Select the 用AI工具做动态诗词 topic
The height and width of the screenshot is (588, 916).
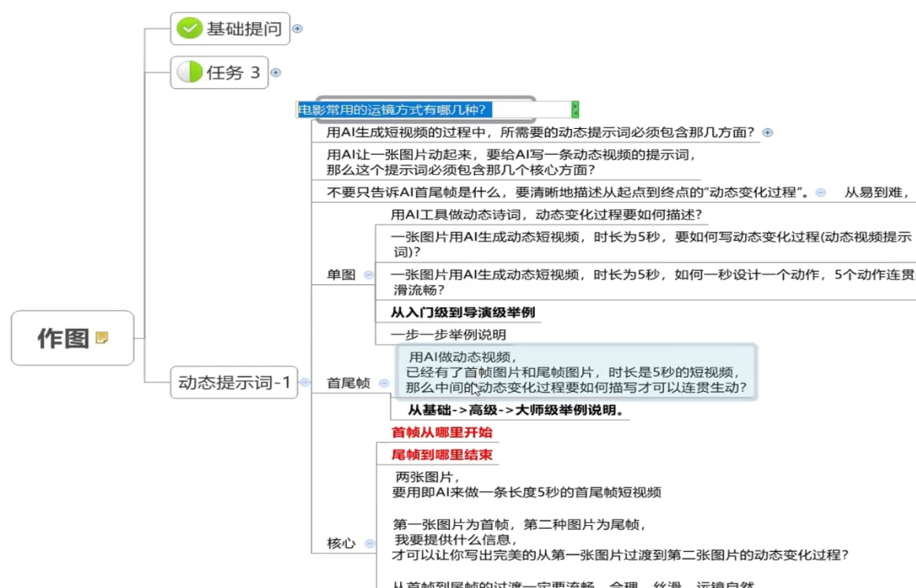[545, 215]
